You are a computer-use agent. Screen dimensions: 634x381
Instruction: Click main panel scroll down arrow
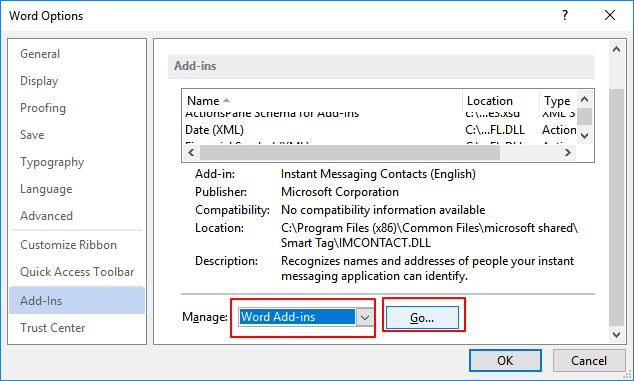616,335
